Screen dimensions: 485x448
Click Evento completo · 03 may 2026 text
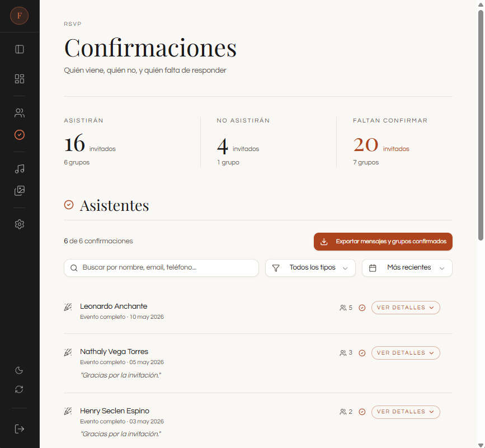tap(122, 421)
